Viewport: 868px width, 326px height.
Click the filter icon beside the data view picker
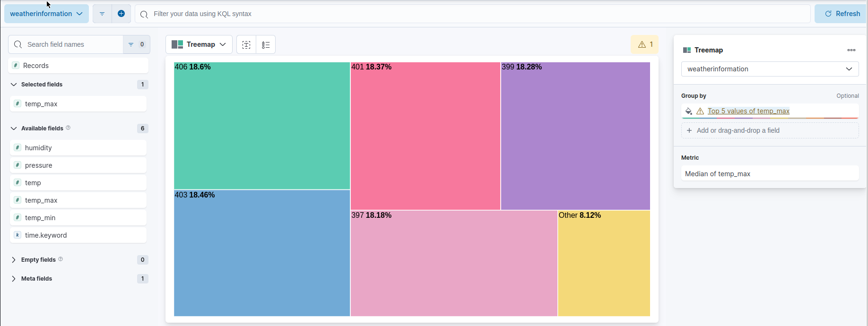point(102,13)
